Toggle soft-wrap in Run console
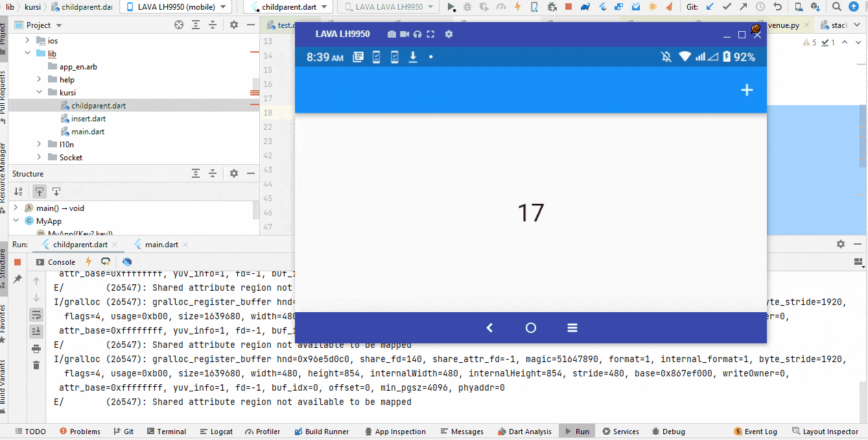 tap(36, 315)
